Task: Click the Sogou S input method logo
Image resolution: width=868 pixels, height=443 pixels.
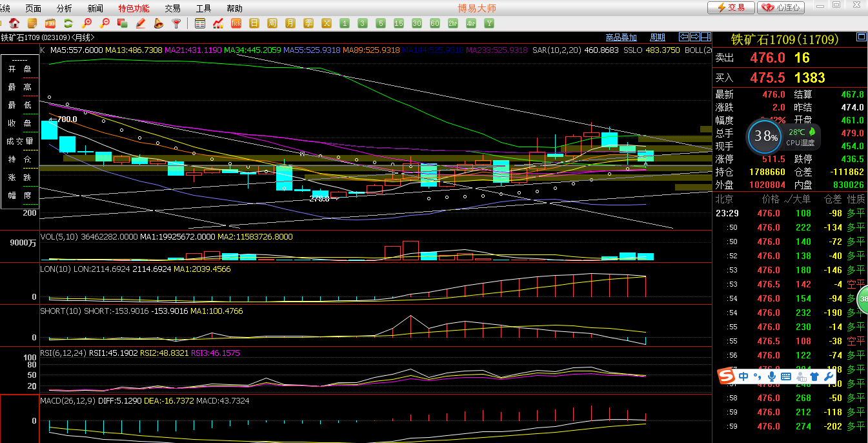Action: click(x=727, y=376)
